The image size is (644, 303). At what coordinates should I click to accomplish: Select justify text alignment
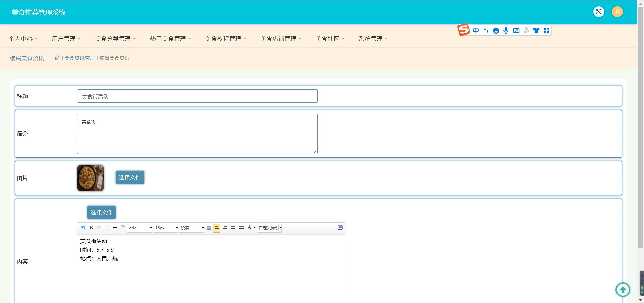click(x=241, y=228)
